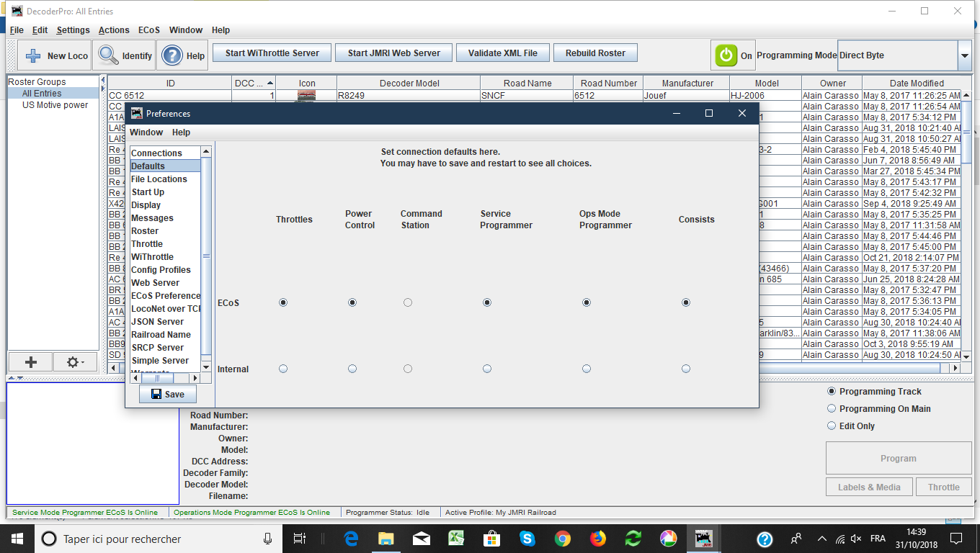Click the Identify magnifier button
Viewport: 980px width, 553px height.
(125, 55)
